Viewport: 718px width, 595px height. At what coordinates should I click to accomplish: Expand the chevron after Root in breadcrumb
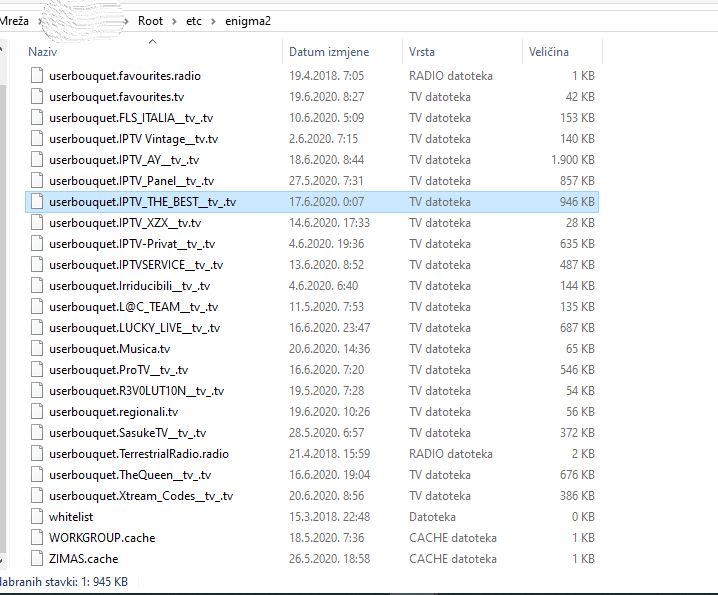coord(173,21)
